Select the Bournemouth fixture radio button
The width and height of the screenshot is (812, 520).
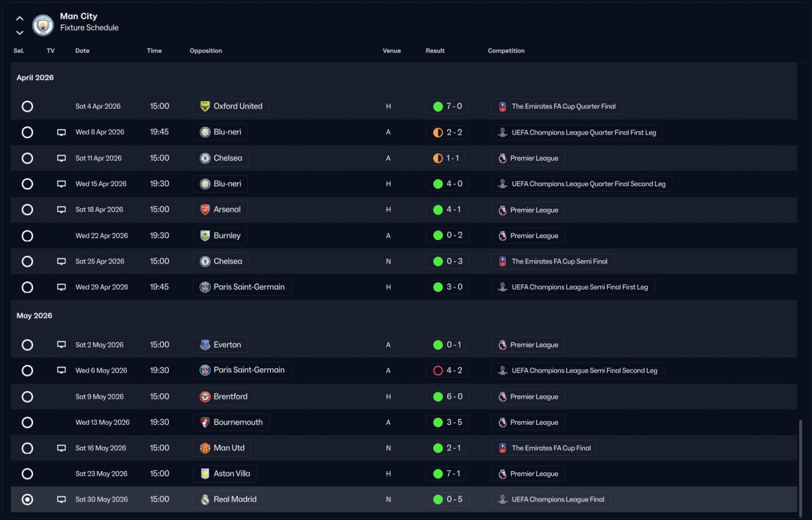27,422
